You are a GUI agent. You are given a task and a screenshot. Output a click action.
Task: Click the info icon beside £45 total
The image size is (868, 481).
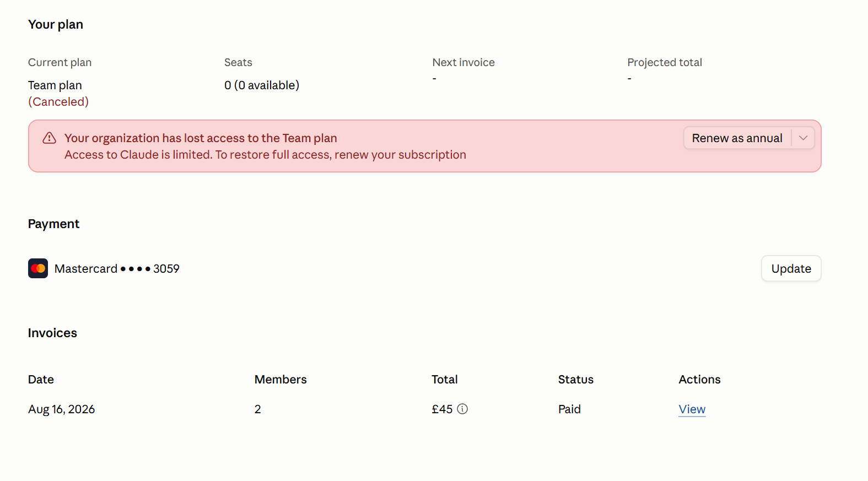[462, 409]
